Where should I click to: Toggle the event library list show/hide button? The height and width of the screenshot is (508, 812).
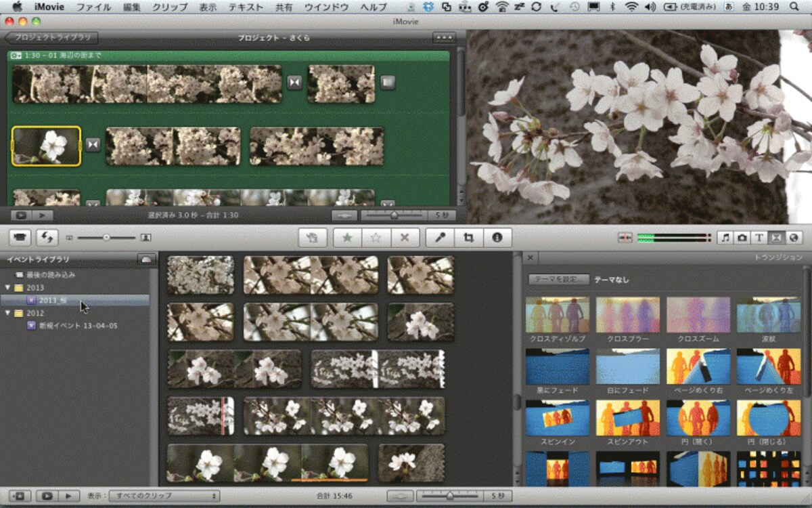[18, 496]
